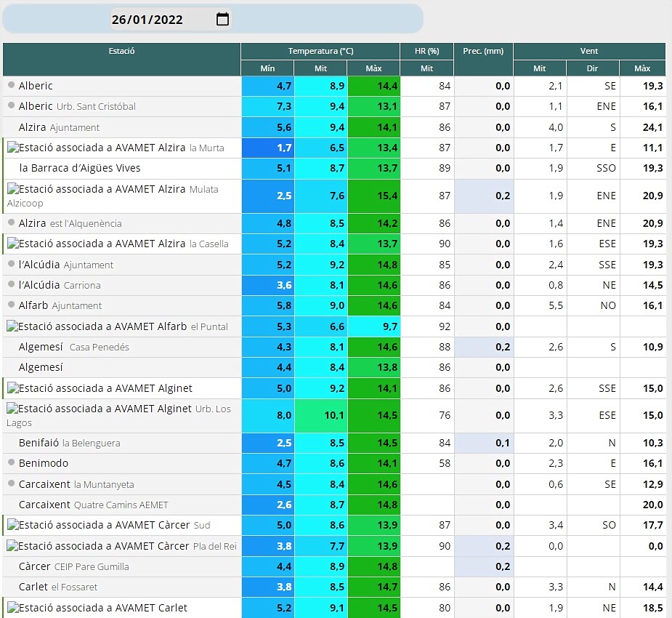Viewport: 672px width, 618px height.
Task: Select the 1,7 minimum temperature cell for la Murta
Action: click(x=268, y=148)
